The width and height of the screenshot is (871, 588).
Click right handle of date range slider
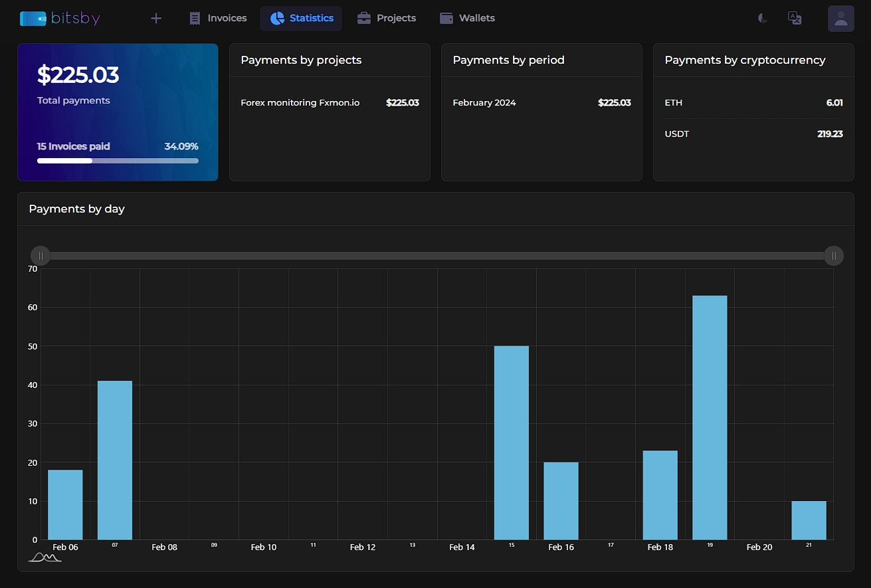834,256
